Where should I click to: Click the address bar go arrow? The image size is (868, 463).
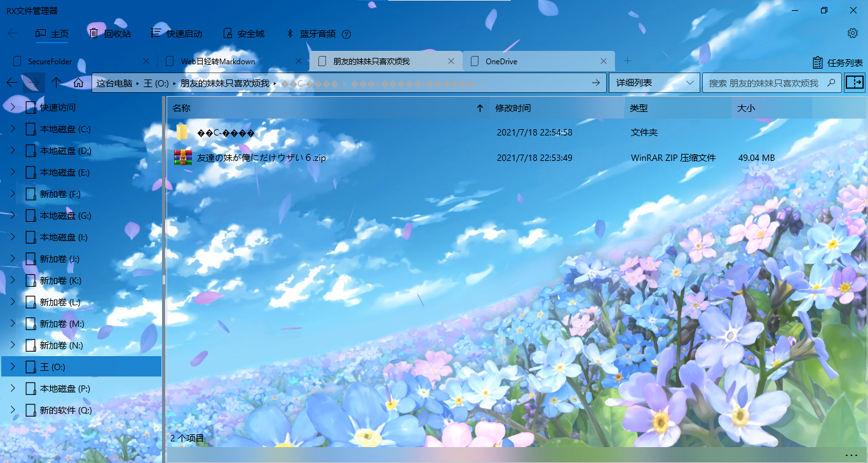click(x=595, y=83)
